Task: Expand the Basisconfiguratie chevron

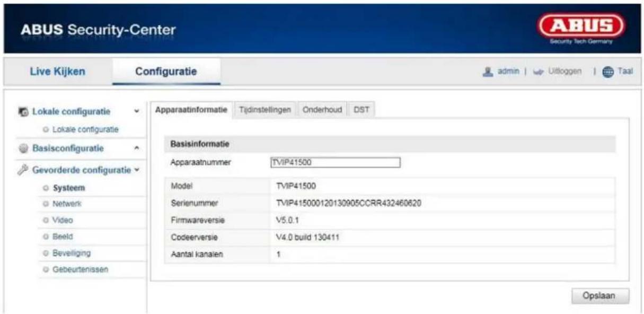Action: click(137, 148)
